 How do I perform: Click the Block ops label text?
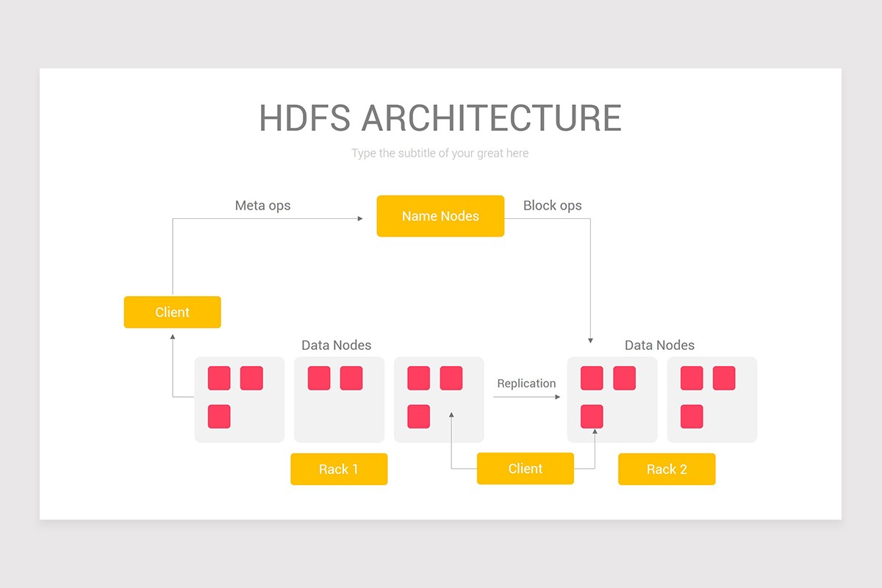point(553,206)
